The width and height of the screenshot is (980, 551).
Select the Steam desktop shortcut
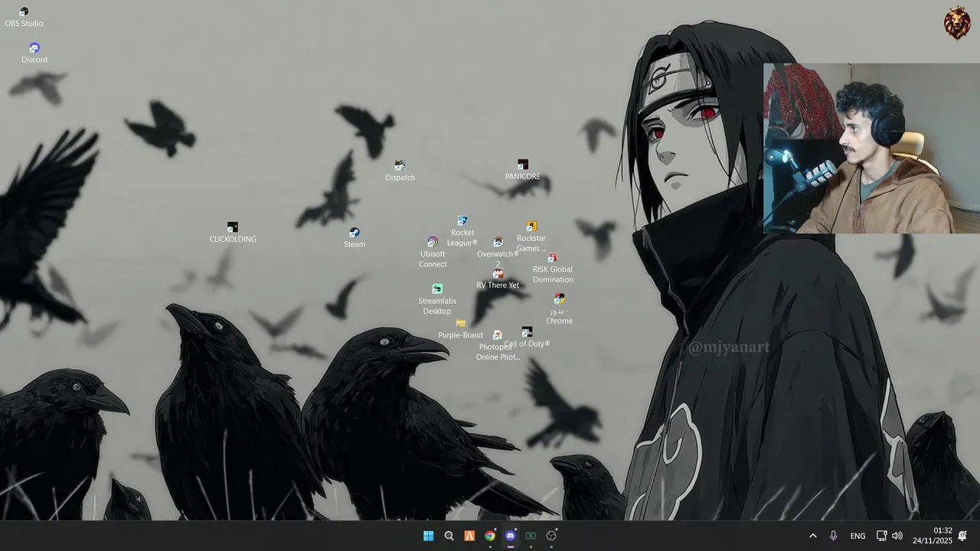pos(354,238)
